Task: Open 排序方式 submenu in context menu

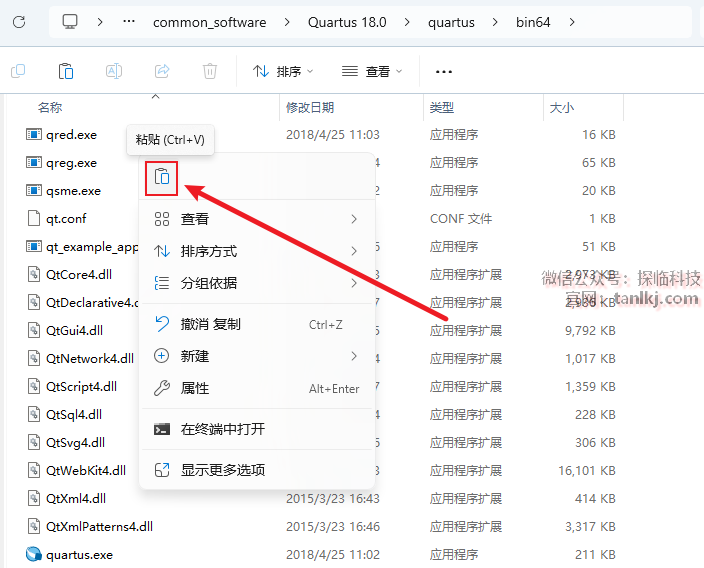Action: click(257, 251)
